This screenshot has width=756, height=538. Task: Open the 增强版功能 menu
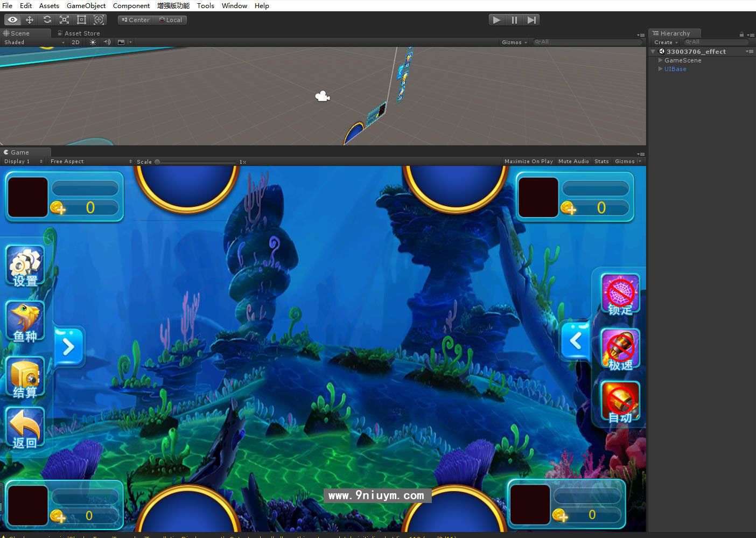tap(173, 5)
